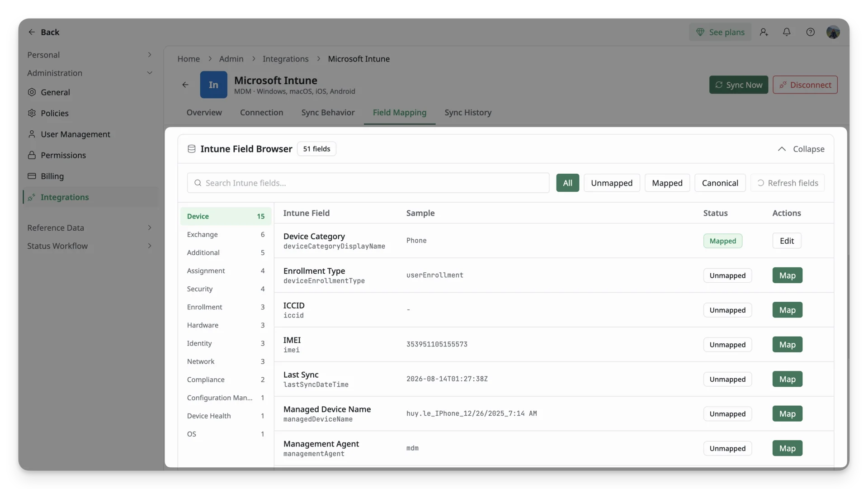Go to Integrations breadcrumb link
Screen dimensions: 868x489
click(285, 59)
